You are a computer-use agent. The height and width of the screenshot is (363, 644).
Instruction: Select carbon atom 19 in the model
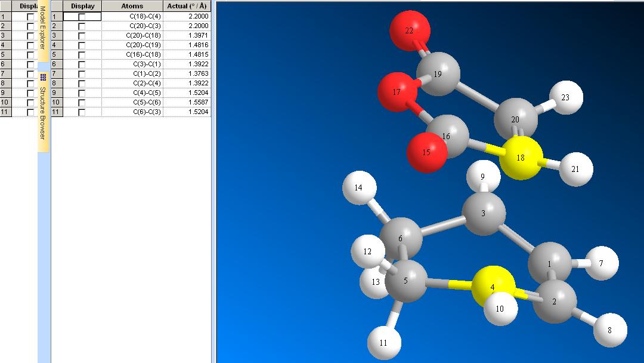438,74
